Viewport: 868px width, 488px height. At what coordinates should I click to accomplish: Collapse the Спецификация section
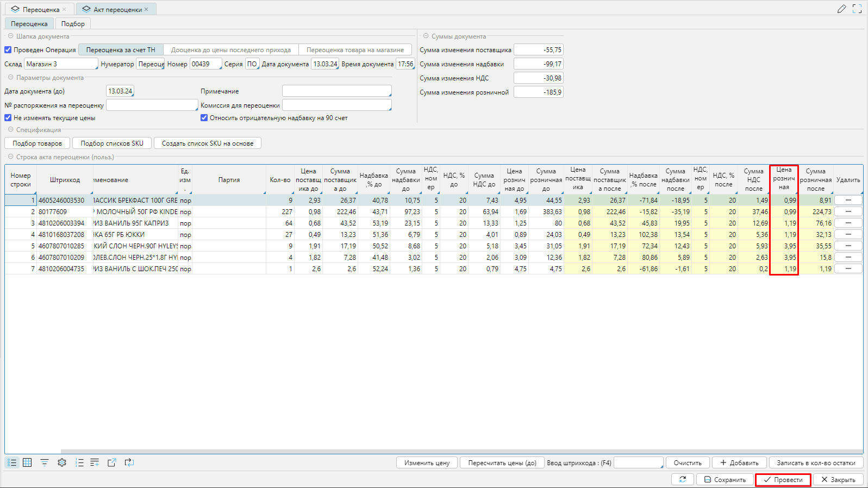10,130
